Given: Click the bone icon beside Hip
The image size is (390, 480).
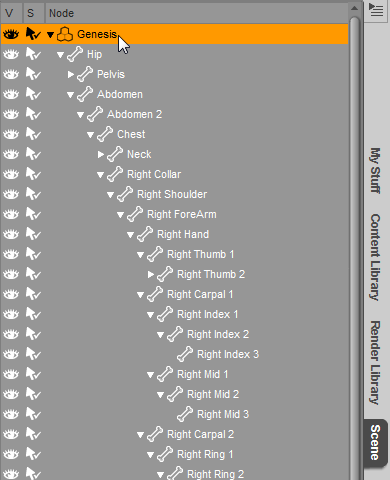Looking at the screenshot, I should pyautogui.click(x=75, y=54).
